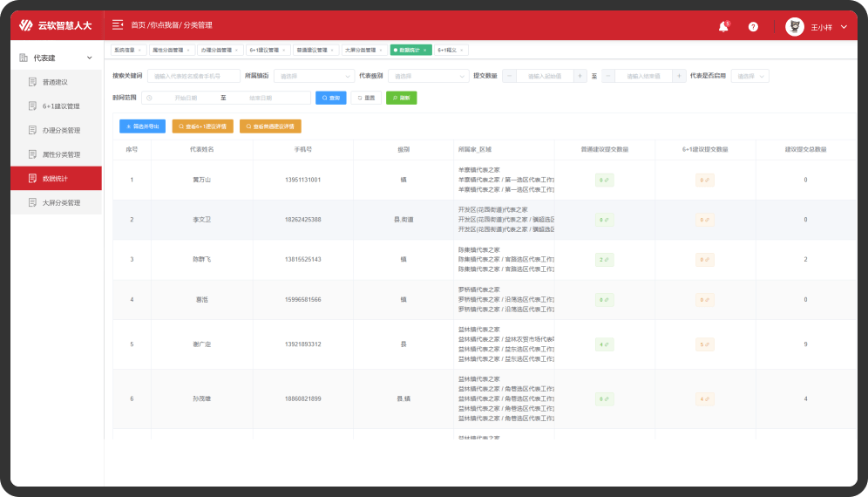This screenshot has width=868, height=497.
Task: Click the 筛选并导出 export button
Action: (142, 126)
